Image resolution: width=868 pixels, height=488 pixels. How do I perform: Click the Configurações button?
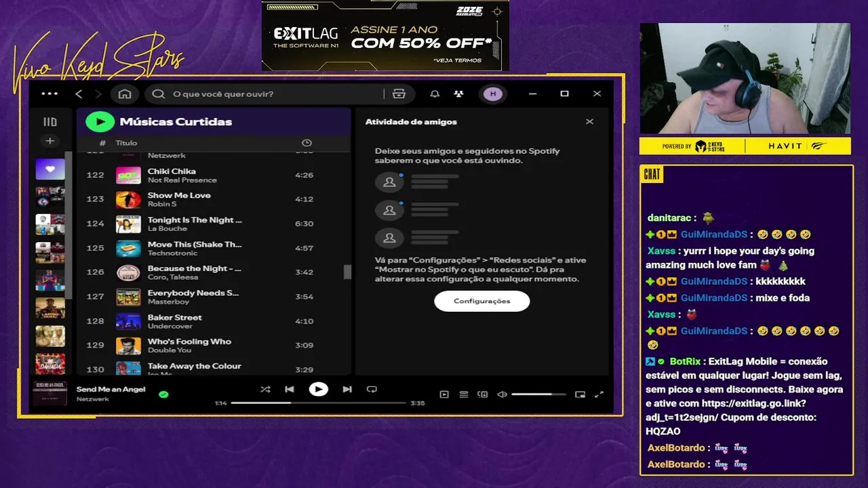481,301
